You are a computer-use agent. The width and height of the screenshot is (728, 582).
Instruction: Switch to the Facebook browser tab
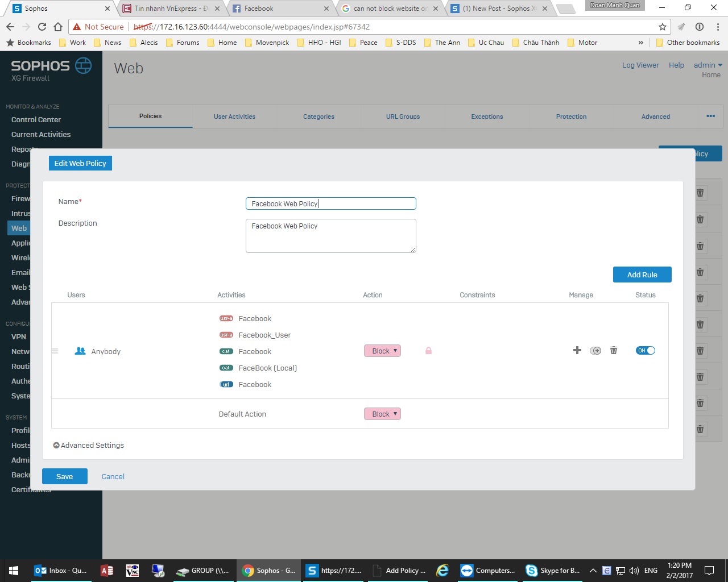[x=280, y=9]
